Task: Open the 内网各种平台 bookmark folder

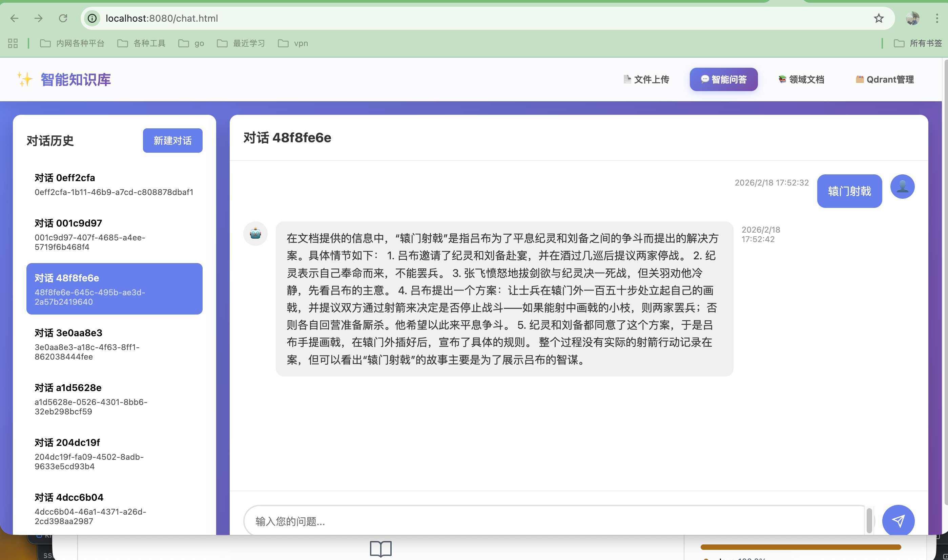Action: click(72, 43)
